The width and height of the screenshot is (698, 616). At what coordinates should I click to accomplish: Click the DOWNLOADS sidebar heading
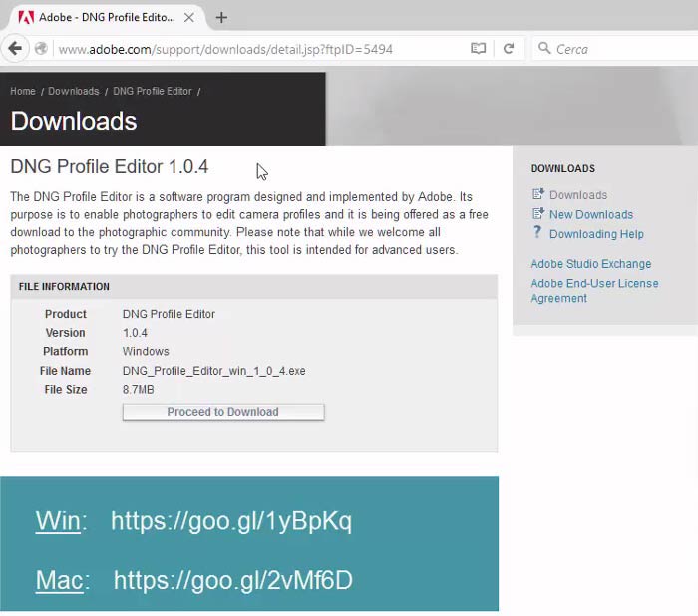tap(562, 168)
